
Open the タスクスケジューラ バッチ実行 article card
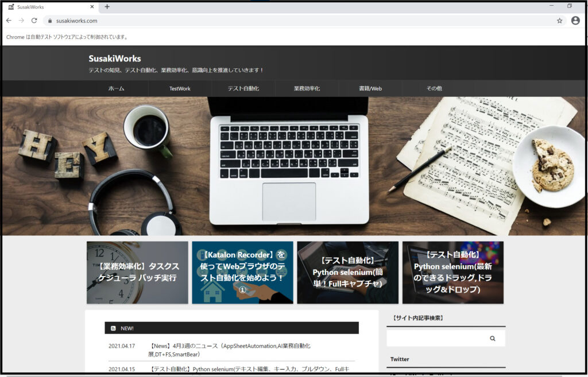137,273
